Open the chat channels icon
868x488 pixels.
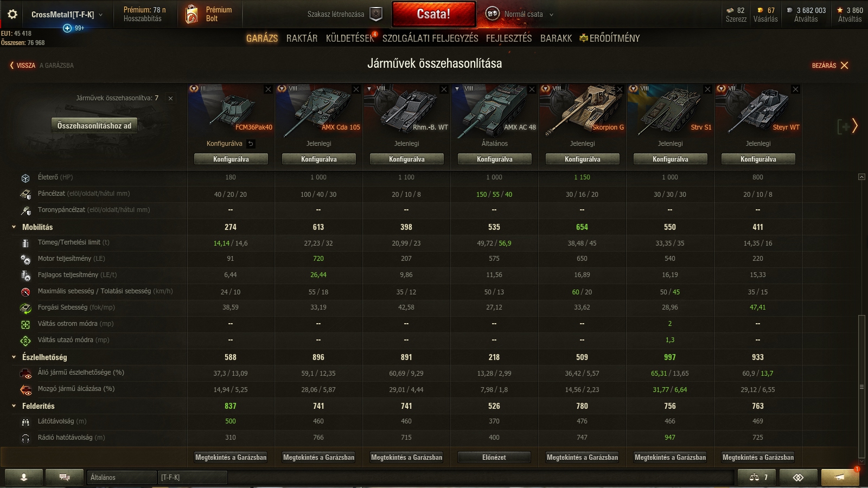[64, 477]
